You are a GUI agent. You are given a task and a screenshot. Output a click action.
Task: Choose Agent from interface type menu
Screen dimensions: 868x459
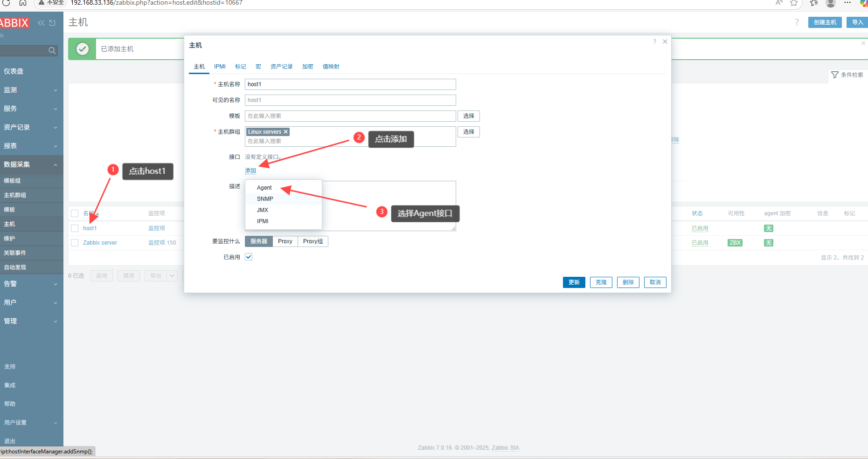[283, 188]
